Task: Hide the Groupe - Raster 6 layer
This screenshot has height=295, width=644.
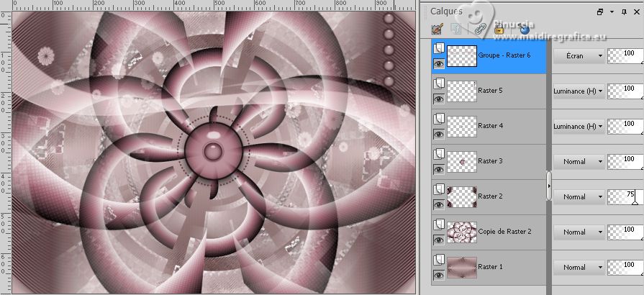Action: tap(439, 63)
